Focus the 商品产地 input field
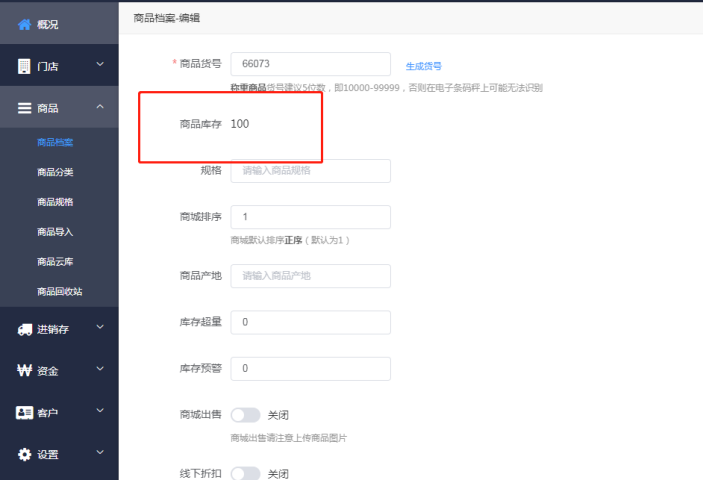This screenshot has width=703, height=480. (x=311, y=276)
